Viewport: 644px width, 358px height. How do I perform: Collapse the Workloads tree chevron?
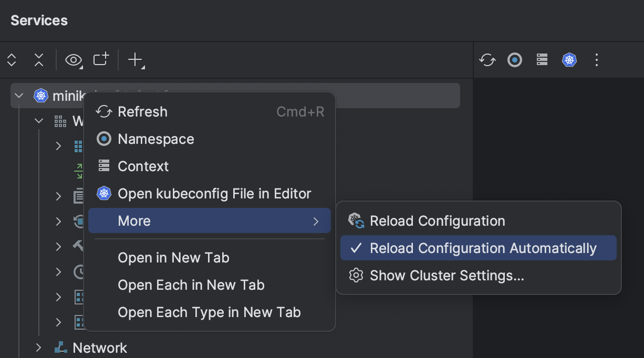pyautogui.click(x=38, y=120)
